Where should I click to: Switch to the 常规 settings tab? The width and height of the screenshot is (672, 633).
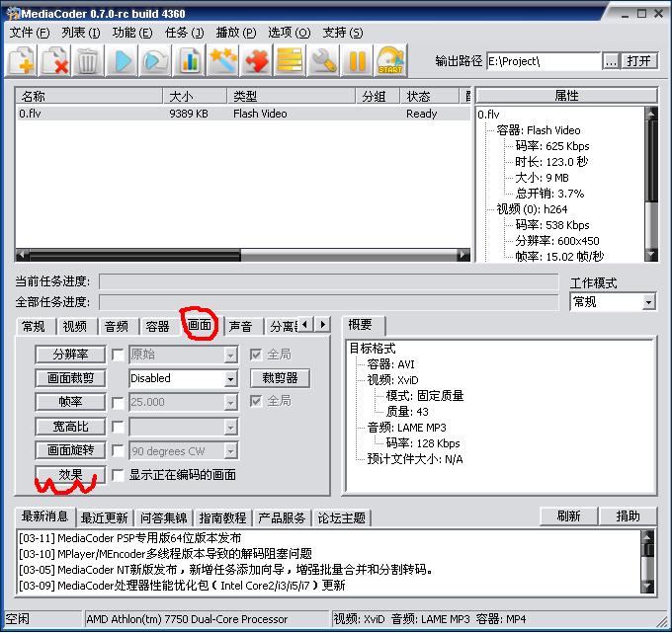pos(34,327)
